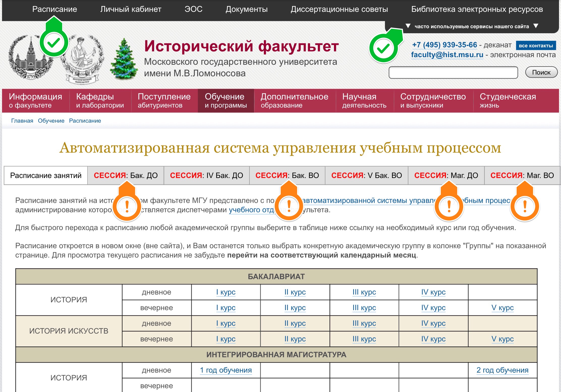Viewport: 561px width, 392px height.
Task: Open Информация о факультете menu
Action: click(x=36, y=101)
